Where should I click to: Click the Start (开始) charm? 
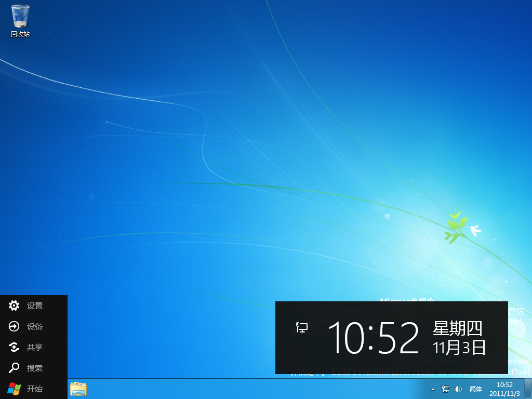pos(34,389)
